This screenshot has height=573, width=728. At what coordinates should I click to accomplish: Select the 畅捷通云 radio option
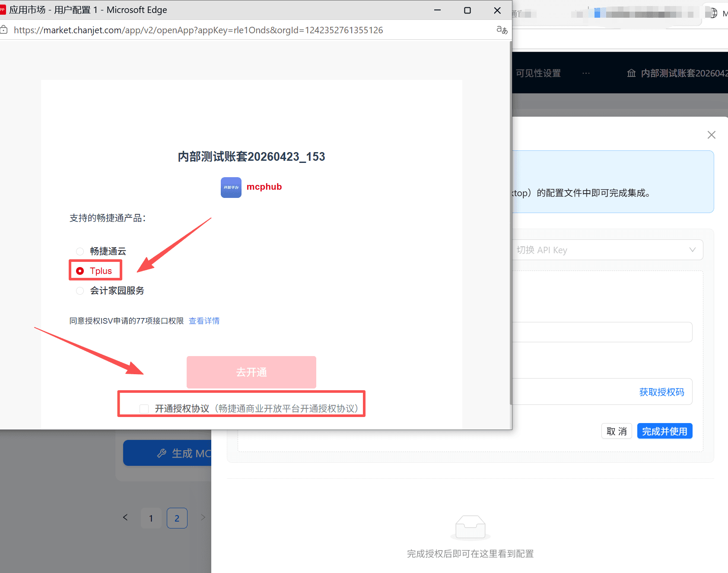click(80, 251)
